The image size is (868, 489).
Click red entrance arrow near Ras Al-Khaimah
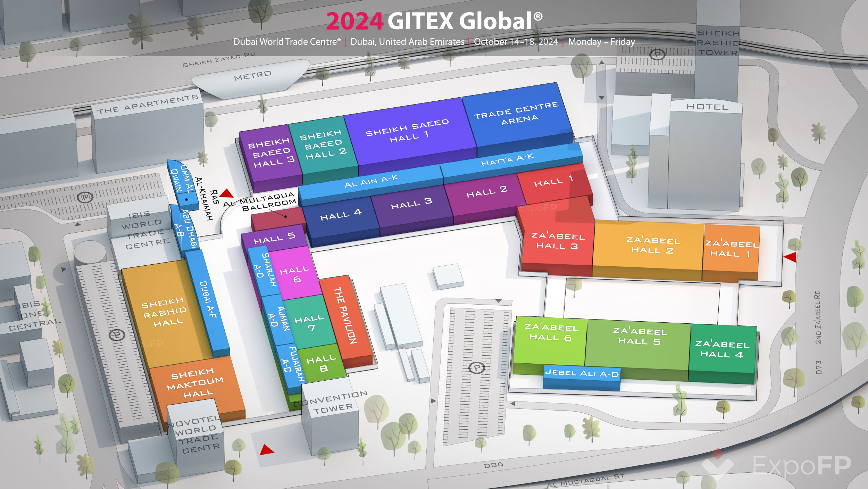[227, 193]
